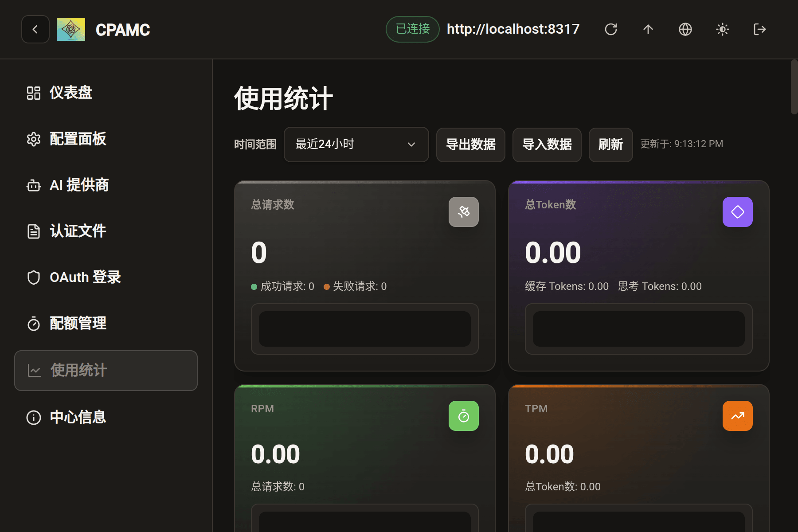
Task: Select 配额管理 in sidebar
Action: pos(106,323)
